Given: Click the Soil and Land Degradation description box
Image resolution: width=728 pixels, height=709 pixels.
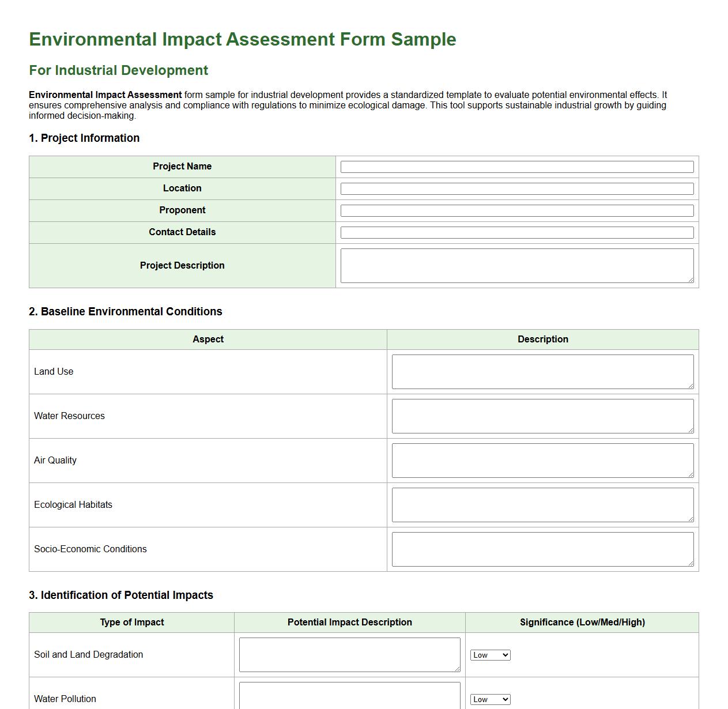Looking at the screenshot, I should [x=349, y=654].
